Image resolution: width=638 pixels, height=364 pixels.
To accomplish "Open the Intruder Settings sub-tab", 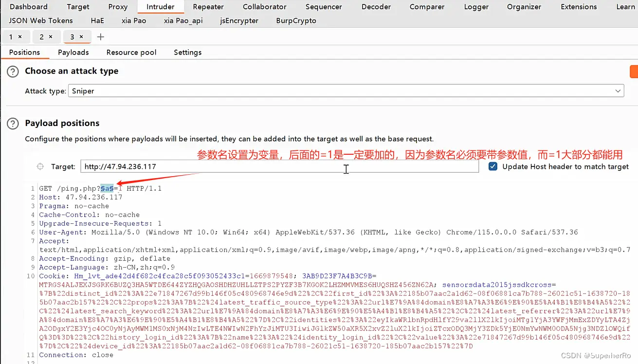I will [x=187, y=52].
